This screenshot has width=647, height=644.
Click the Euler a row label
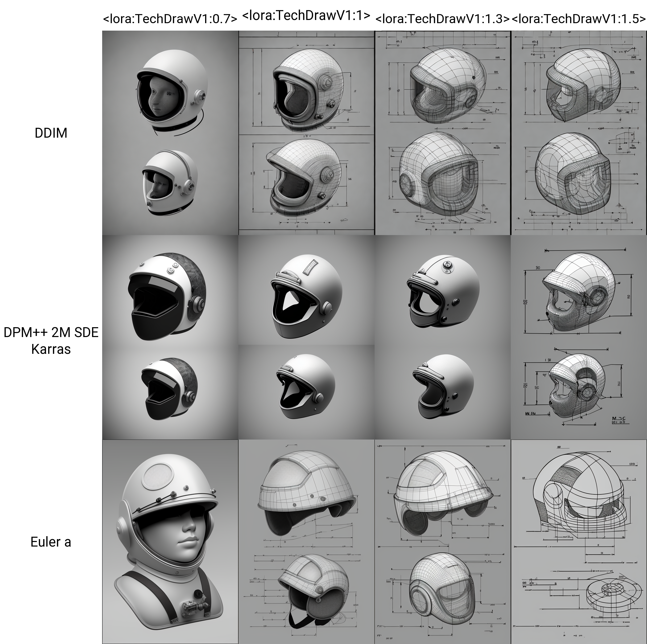pos(51,542)
